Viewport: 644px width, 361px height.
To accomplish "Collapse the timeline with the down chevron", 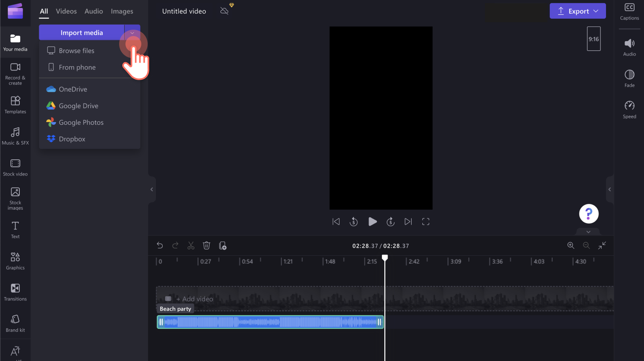I will (x=588, y=232).
